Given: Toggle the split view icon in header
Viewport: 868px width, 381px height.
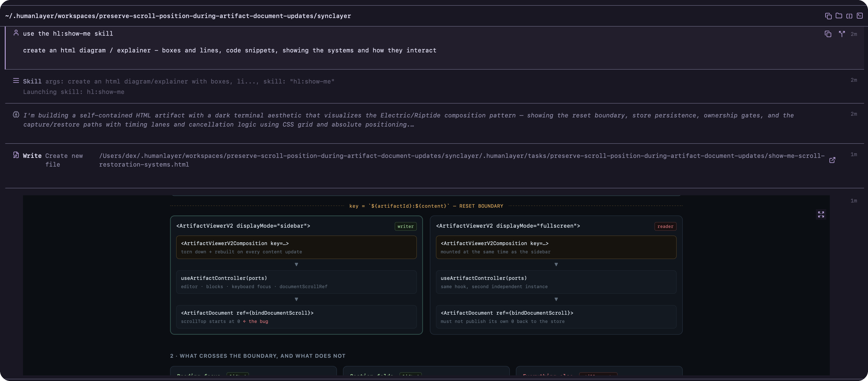Looking at the screenshot, I should click(849, 16).
